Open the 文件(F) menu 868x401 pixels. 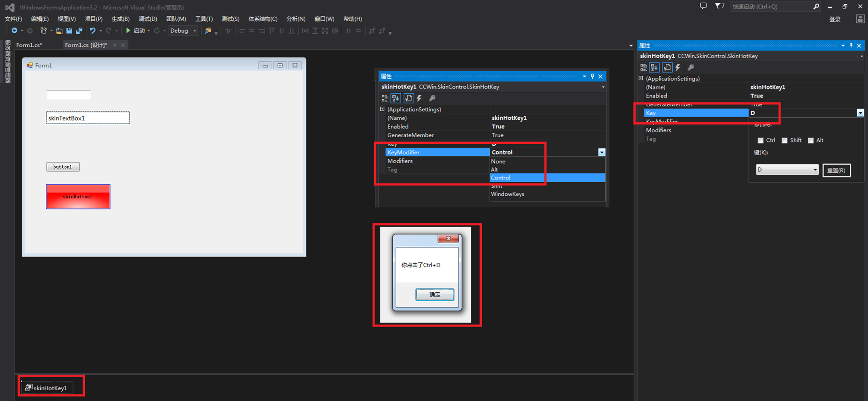14,19
